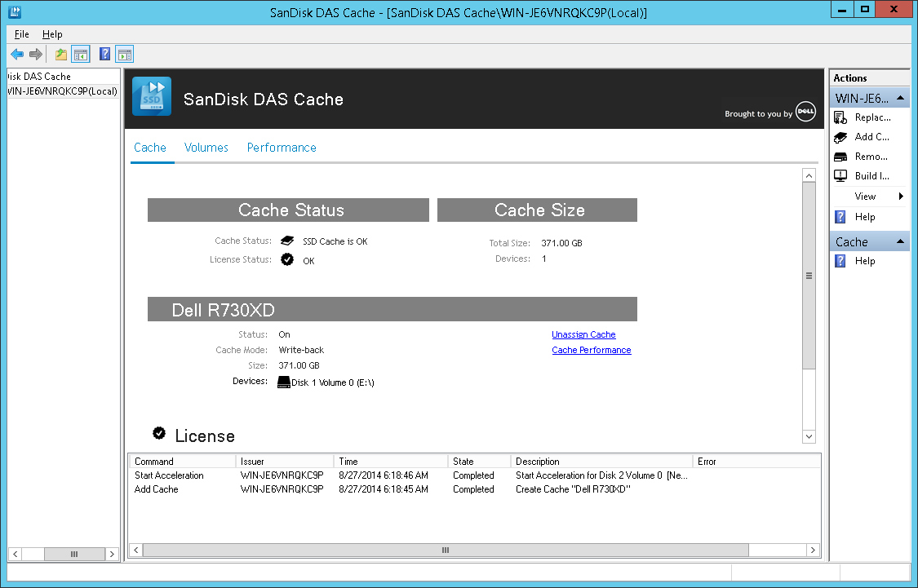
Task: Click the Build action monitor icon
Action: click(840, 175)
